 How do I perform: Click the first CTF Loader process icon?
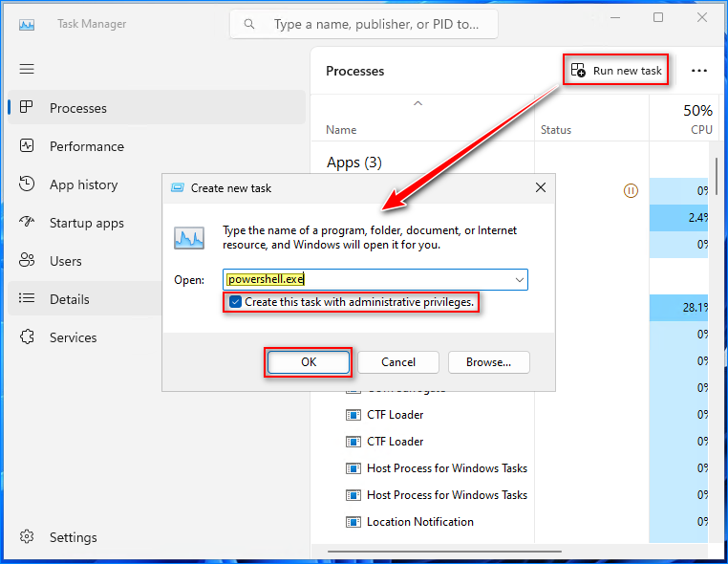click(x=353, y=415)
